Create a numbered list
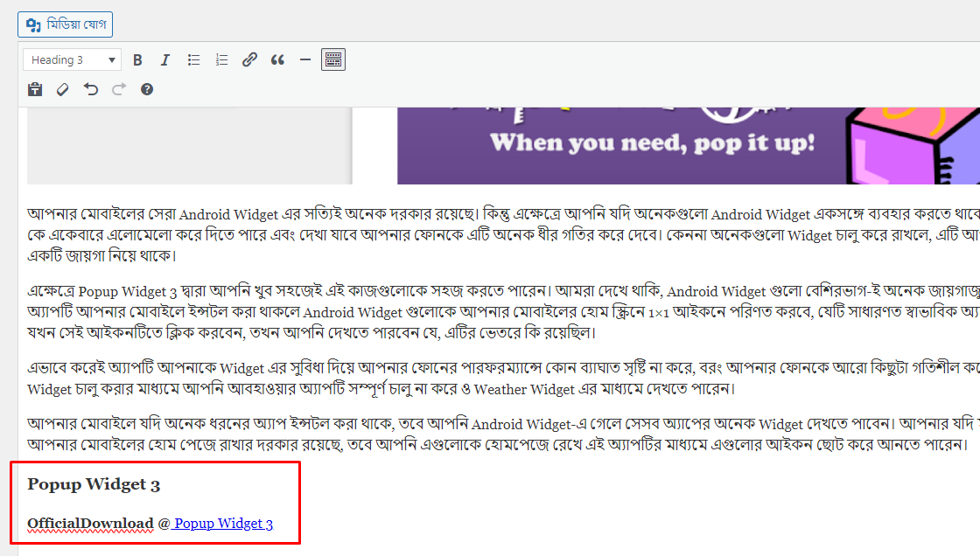 pos(221,59)
